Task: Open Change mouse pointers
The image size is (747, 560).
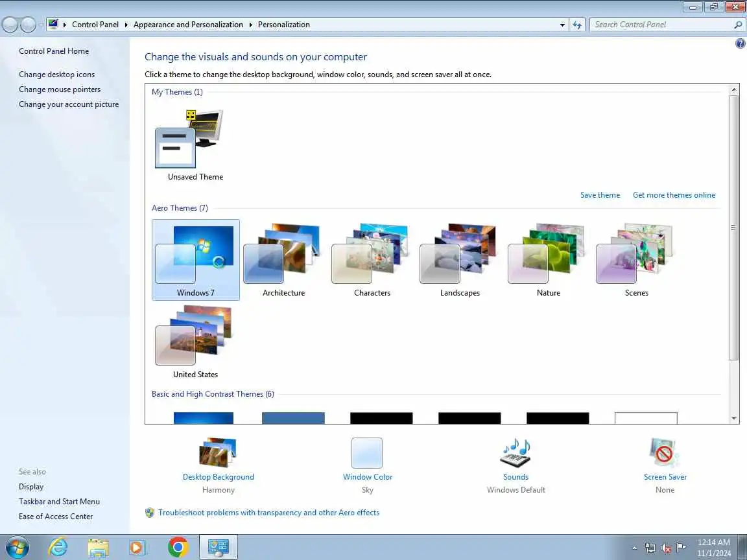Action: click(x=60, y=89)
